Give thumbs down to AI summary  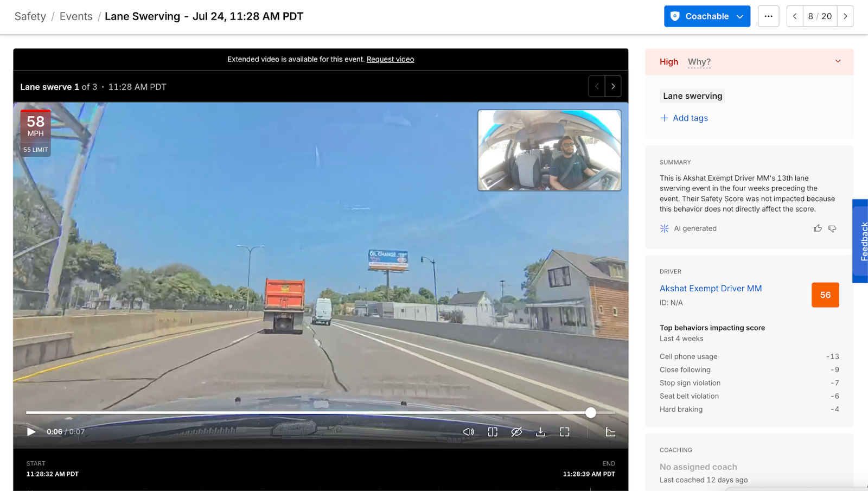point(832,228)
